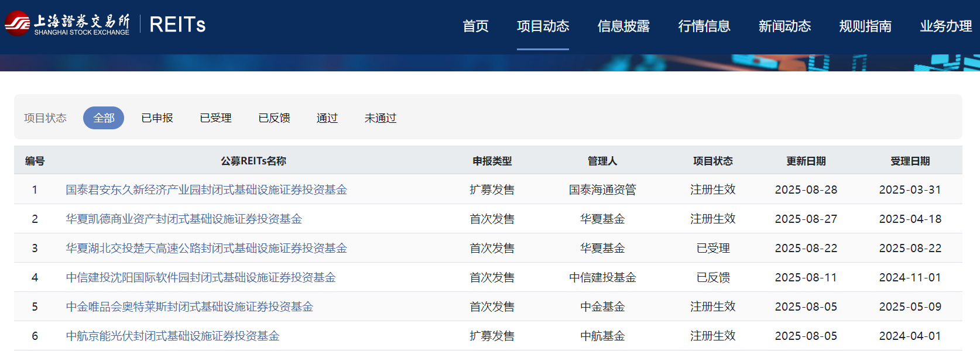Screen dimensions: 980x351
Task: Filter projects by 已受理 status
Action: [x=215, y=118]
